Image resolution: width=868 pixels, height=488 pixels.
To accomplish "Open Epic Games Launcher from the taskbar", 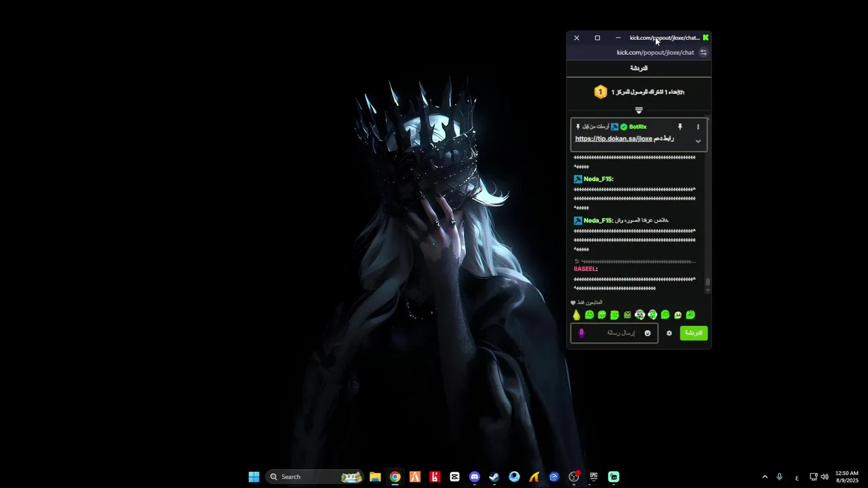I will pos(594,477).
